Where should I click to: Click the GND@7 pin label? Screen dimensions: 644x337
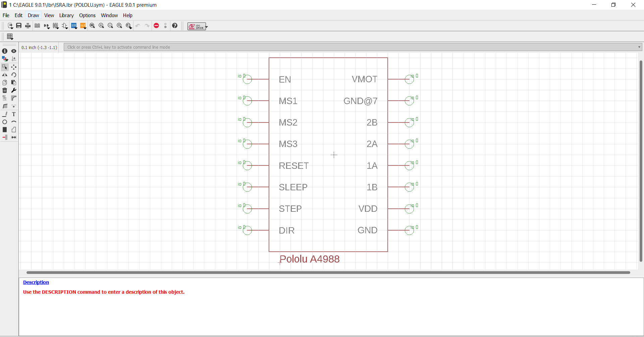(361, 101)
